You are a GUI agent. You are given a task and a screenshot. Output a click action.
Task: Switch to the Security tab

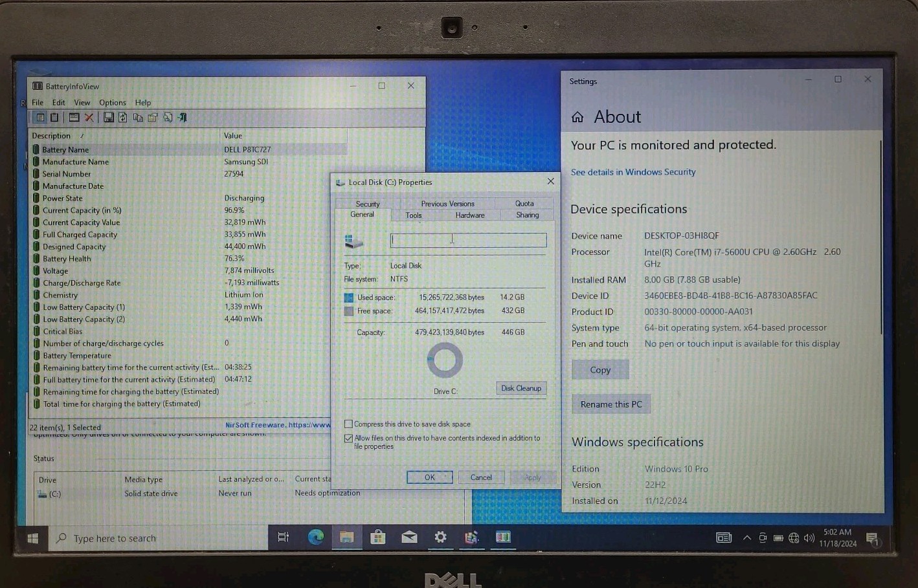click(368, 204)
